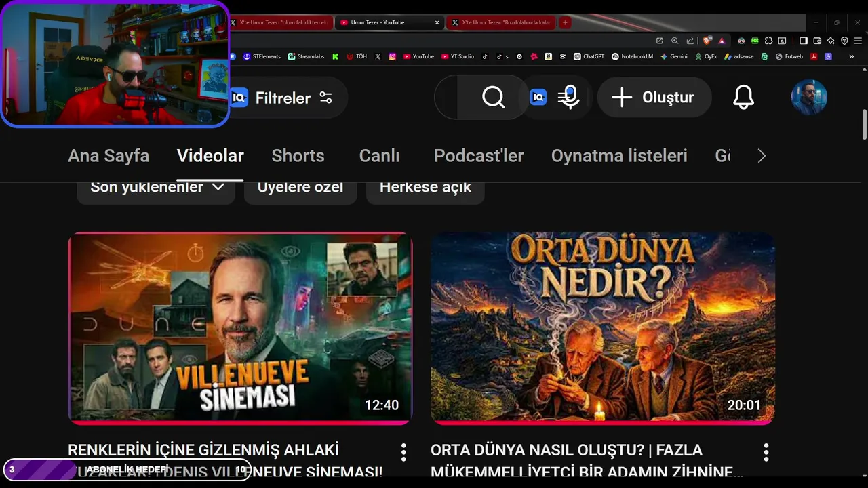The width and height of the screenshot is (868, 488).
Task: Switch to the Ana Sayfa channel tab
Action: click(108, 156)
